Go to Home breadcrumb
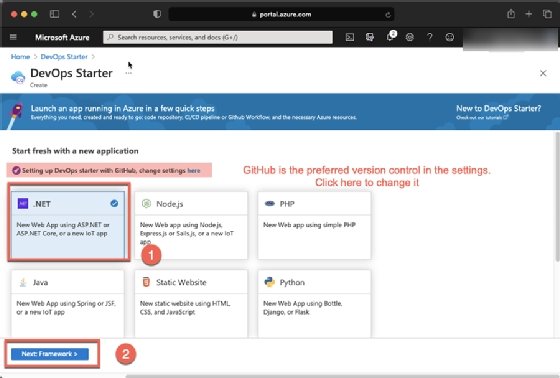The width and height of the screenshot is (560, 378). click(20, 57)
